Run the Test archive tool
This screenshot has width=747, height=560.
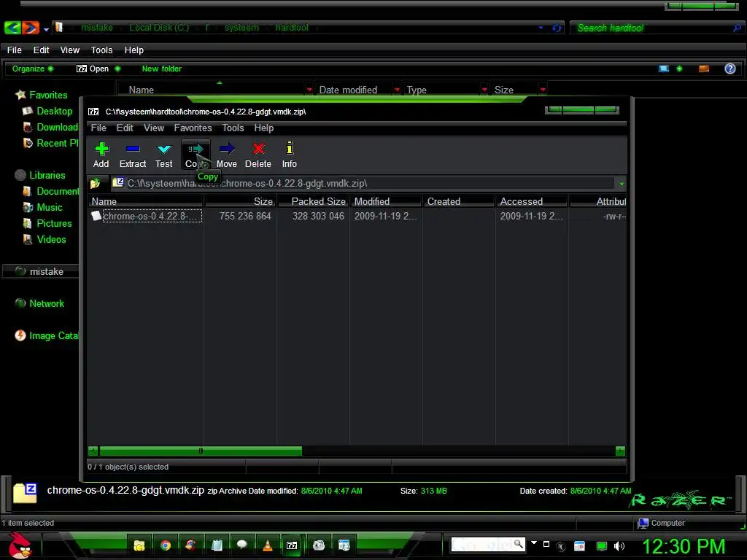coord(164,155)
